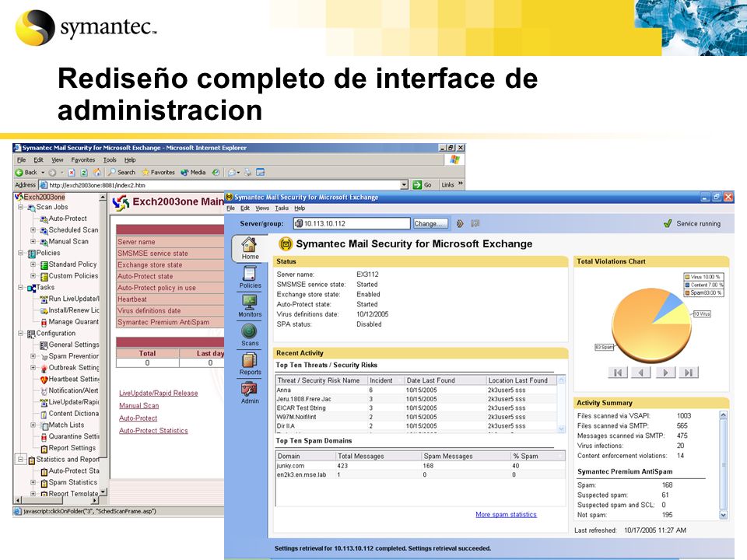Click the Change... button
The height and width of the screenshot is (560, 747).
coord(430,223)
